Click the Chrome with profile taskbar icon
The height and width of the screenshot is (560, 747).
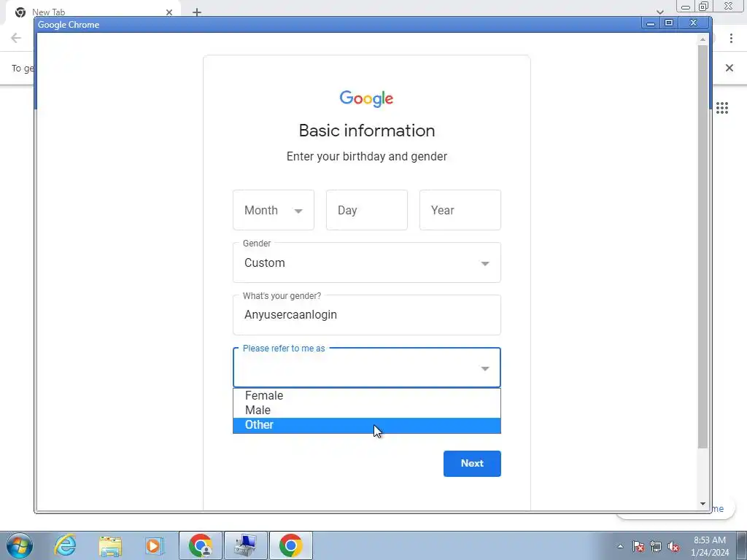pos(201,545)
